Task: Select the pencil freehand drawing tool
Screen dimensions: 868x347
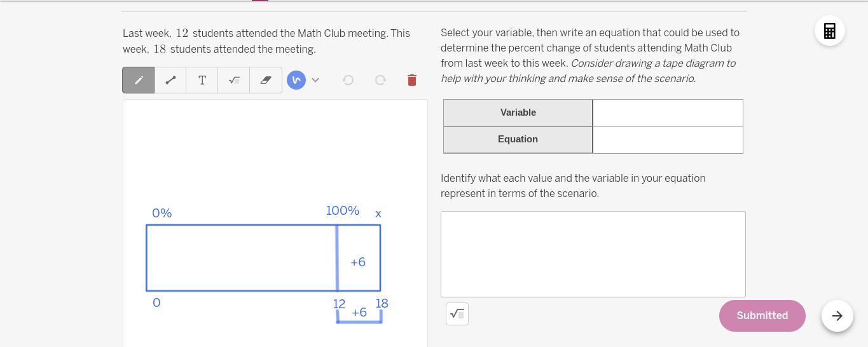Action: [139, 80]
